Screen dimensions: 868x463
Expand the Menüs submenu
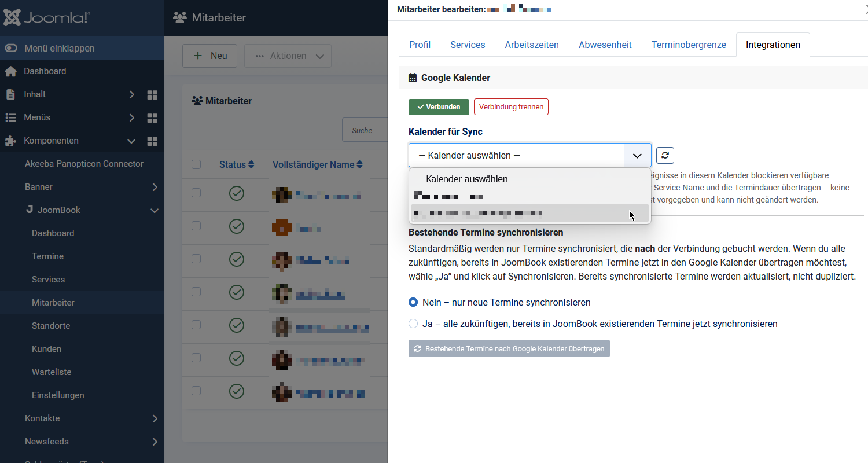(132, 117)
